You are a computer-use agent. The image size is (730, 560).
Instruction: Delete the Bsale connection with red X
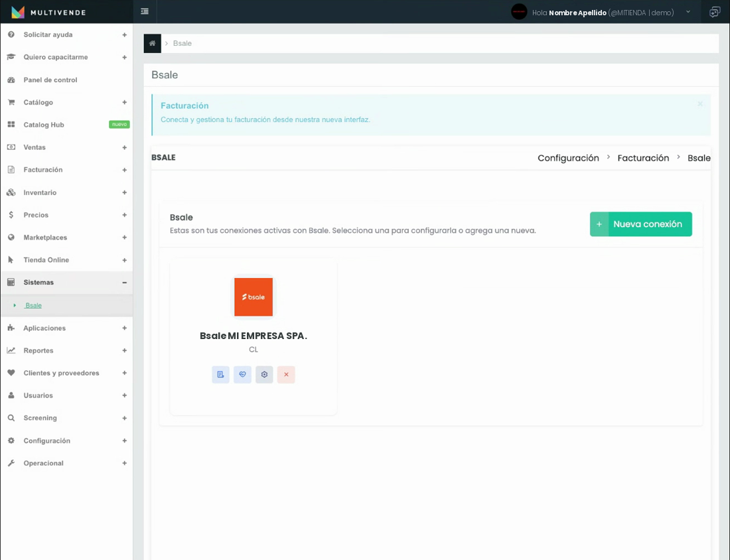tap(286, 374)
